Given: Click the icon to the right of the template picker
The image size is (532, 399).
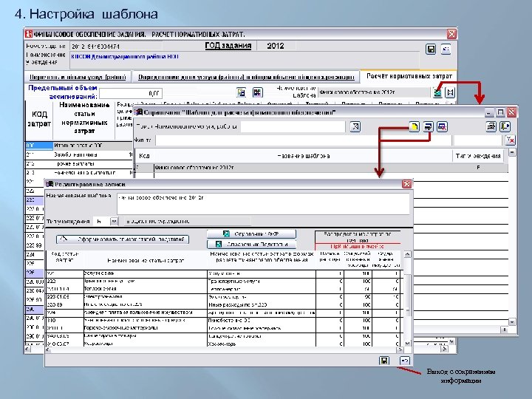Looking at the screenshot, I should pos(450,92).
